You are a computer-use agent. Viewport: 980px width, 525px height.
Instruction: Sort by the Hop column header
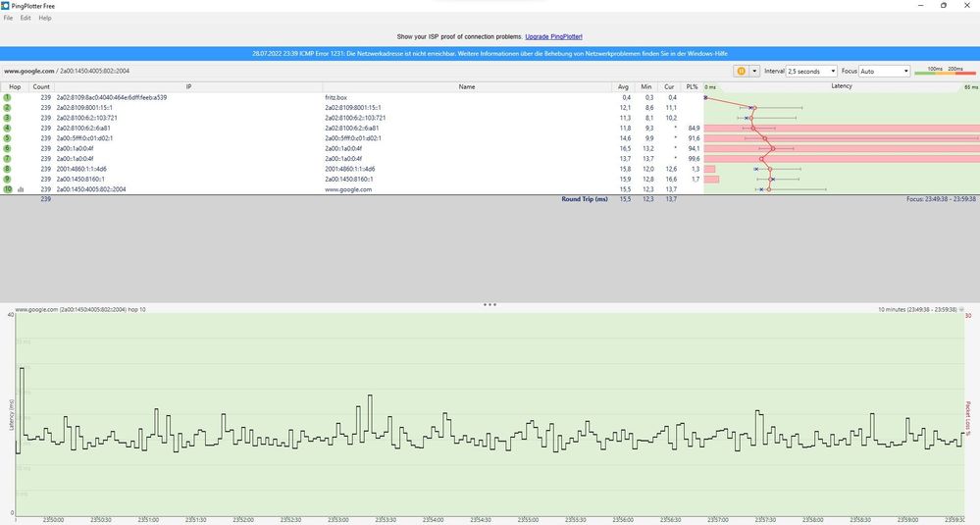tap(15, 87)
